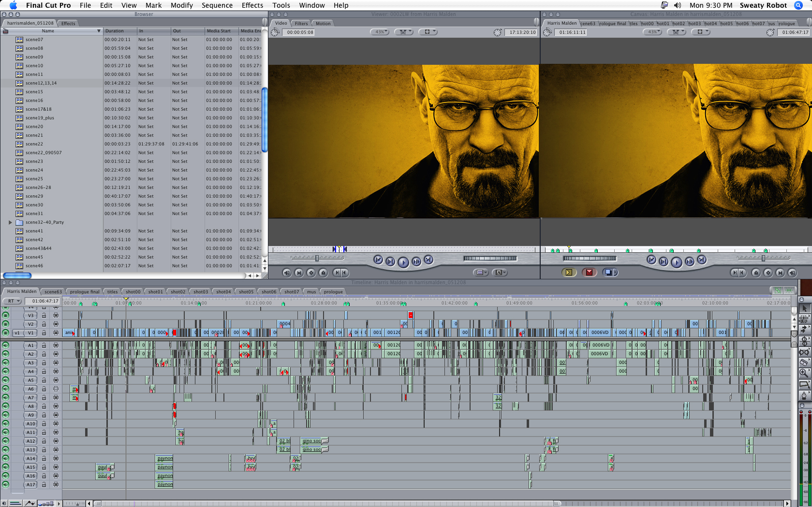Open Viewer view mode popup
Image resolution: width=812 pixels, height=507 pixels.
428,32
